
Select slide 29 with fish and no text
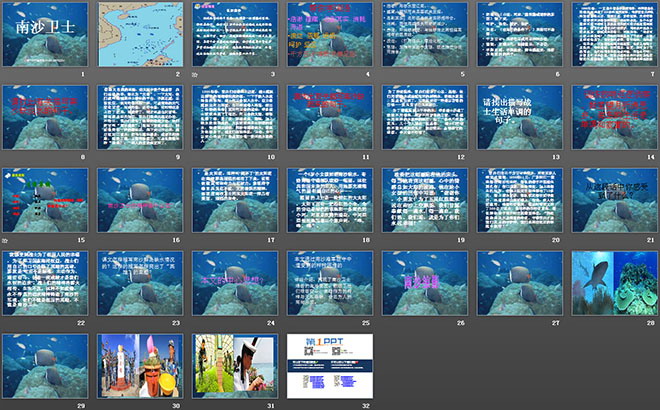click(42, 366)
